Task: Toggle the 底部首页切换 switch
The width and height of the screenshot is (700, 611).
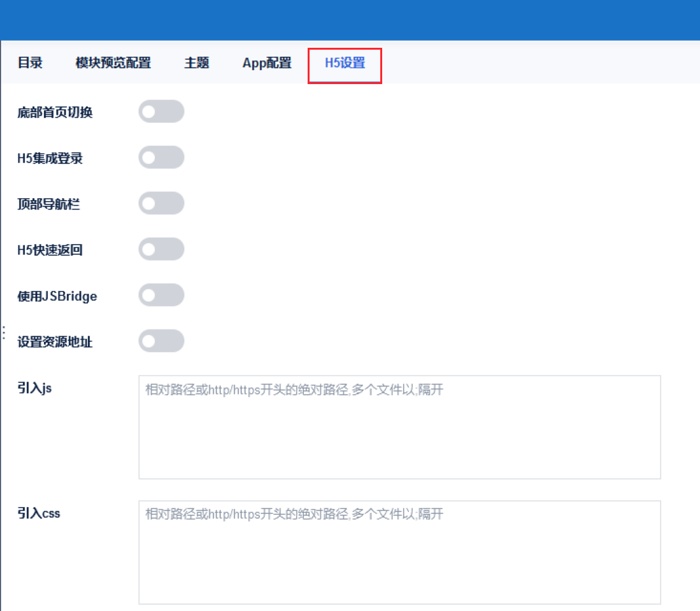Action: click(x=161, y=111)
